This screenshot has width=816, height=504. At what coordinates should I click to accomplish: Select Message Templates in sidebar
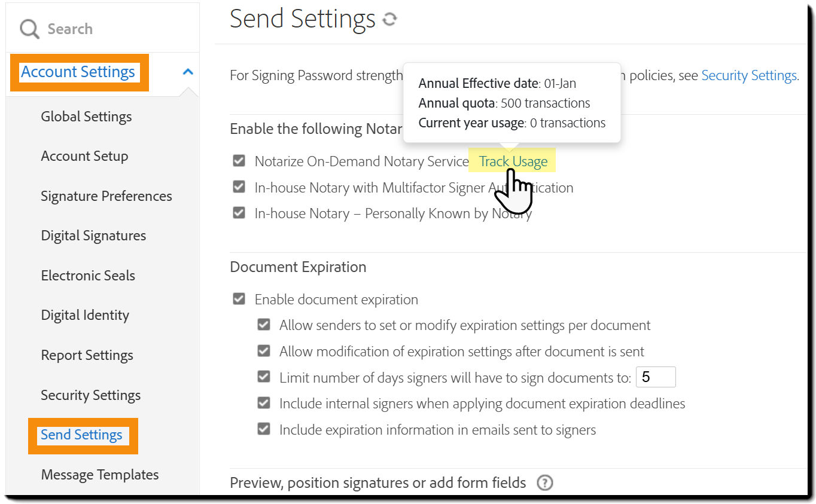pyautogui.click(x=99, y=475)
